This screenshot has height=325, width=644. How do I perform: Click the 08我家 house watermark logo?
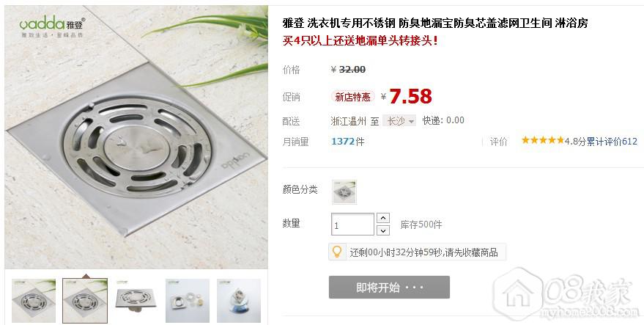click(x=566, y=294)
